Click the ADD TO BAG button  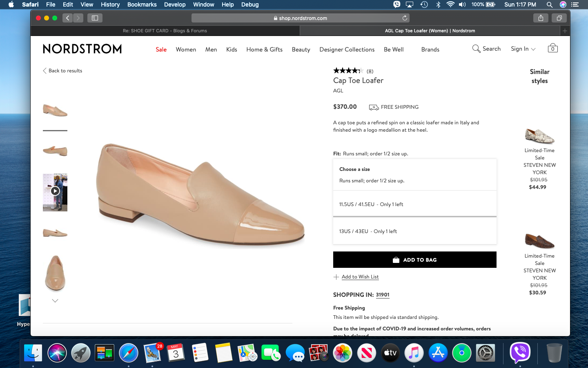(x=414, y=260)
